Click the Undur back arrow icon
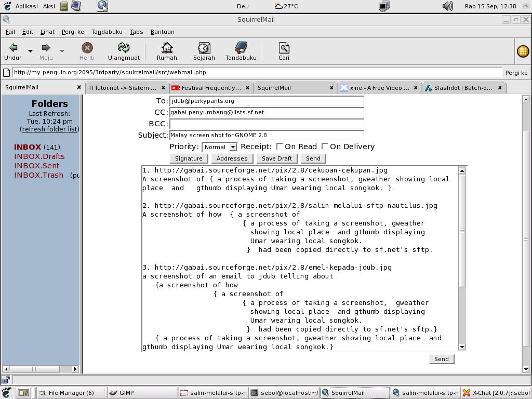Viewport: 532px width, 399px height. [13, 48]
